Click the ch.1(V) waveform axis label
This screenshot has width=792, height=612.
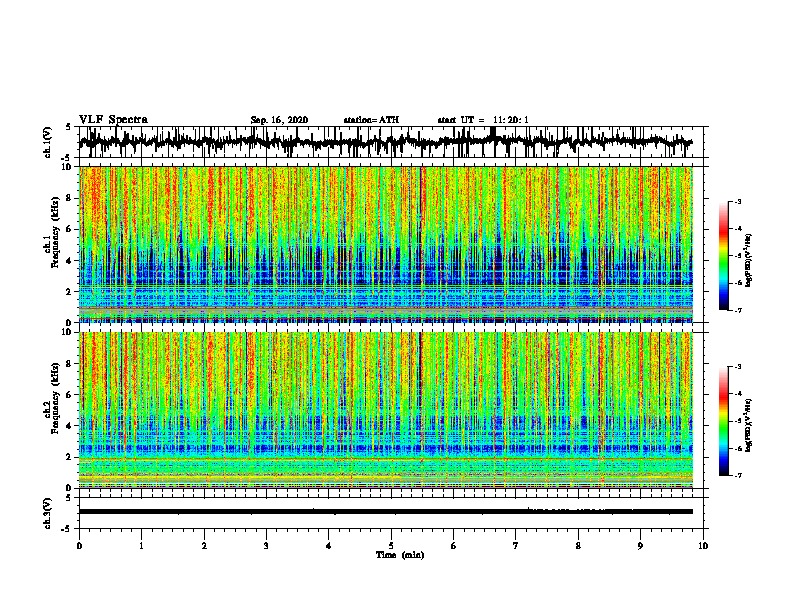(x=48, y=142)
